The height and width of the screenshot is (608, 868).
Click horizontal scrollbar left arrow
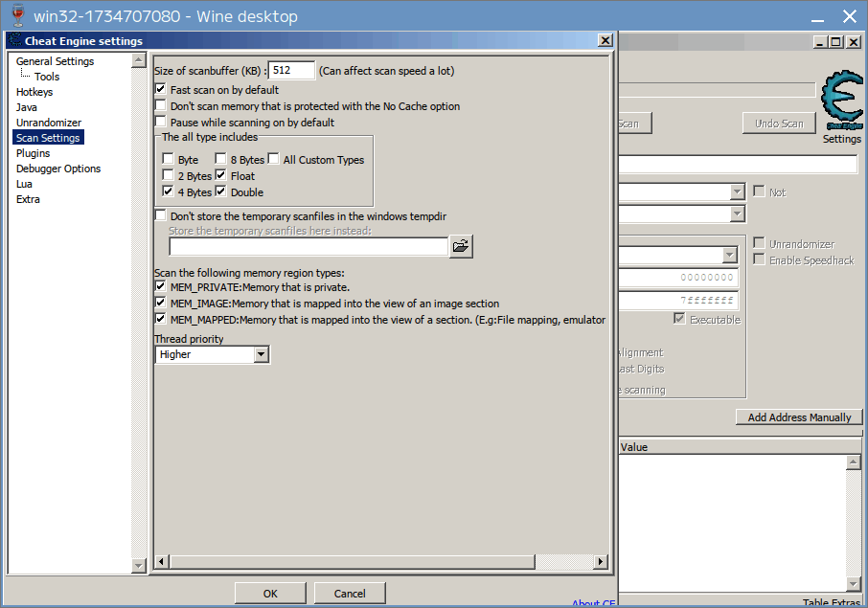click(x=161, y=561)
